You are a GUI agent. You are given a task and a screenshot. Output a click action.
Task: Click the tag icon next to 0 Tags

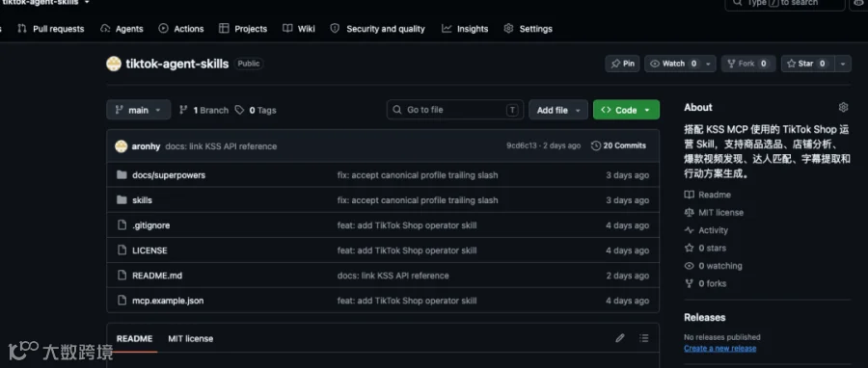tap(239, 110)
